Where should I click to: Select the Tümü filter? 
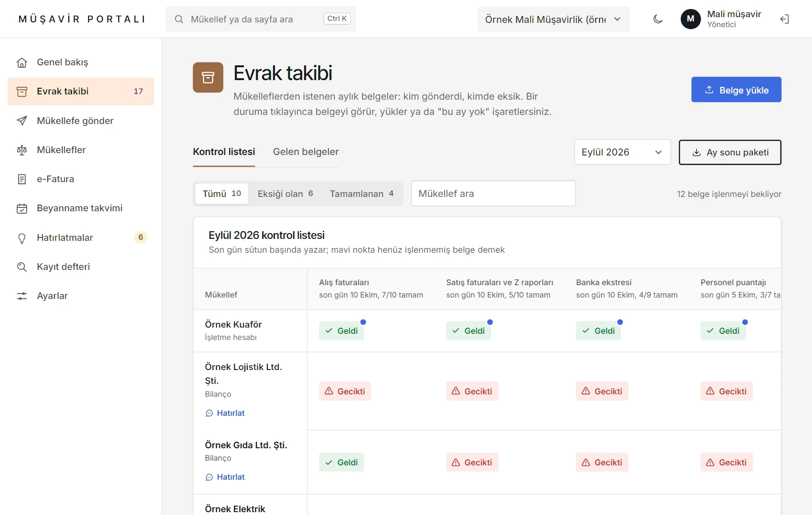222,194
